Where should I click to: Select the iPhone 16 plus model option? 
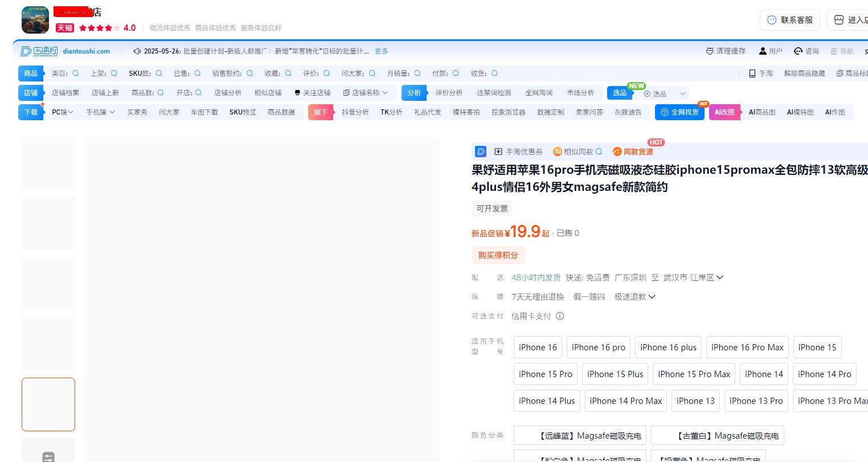(668, 347)
